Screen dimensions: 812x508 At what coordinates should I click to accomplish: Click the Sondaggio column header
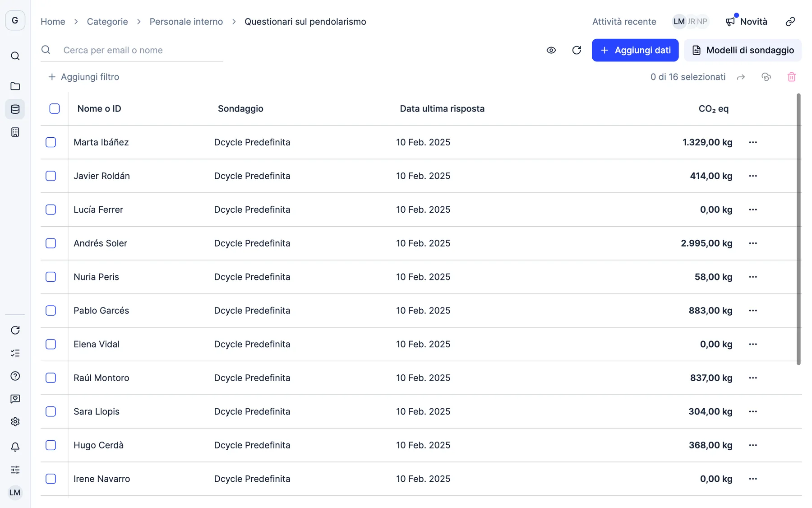tap(240, 109)
